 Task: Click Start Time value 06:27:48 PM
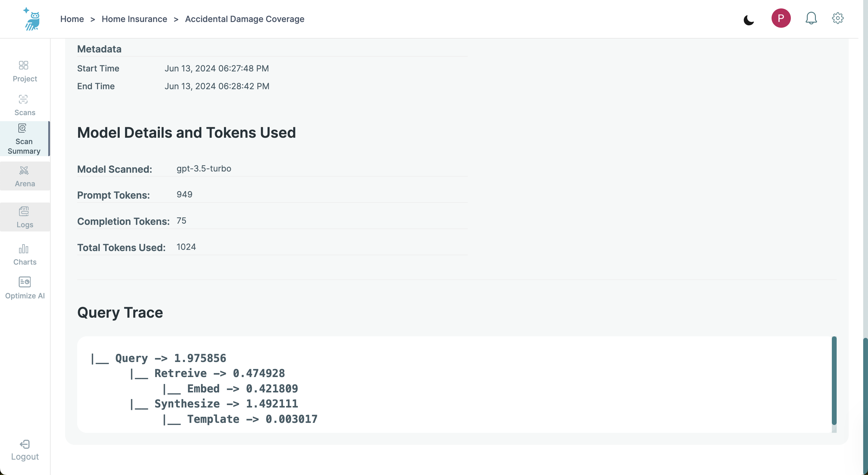click(244, 68)
